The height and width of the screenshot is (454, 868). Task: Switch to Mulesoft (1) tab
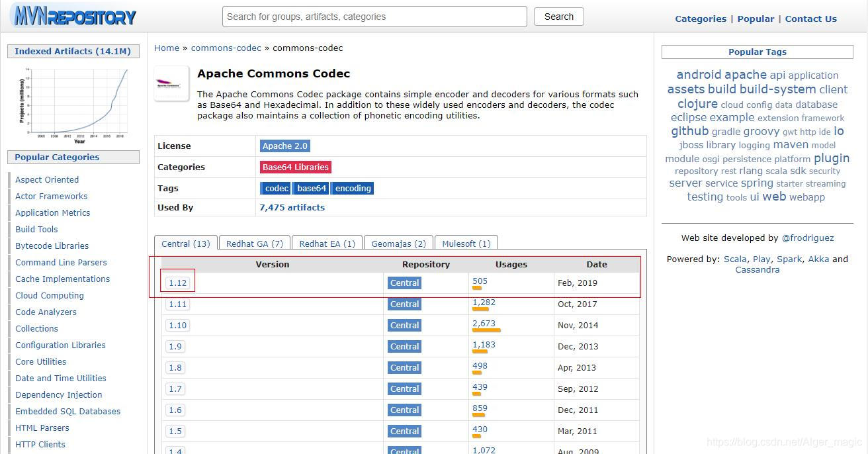point(466,244)
